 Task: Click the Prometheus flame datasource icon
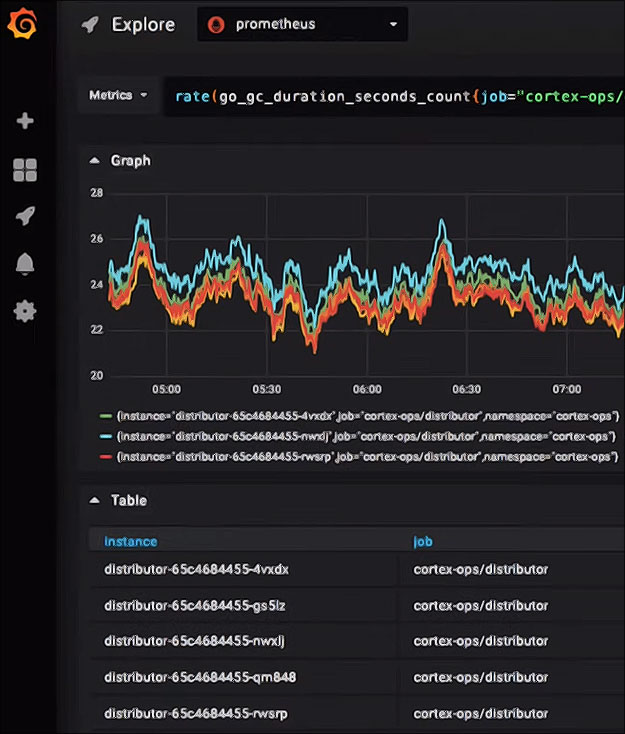click(216, 24)
